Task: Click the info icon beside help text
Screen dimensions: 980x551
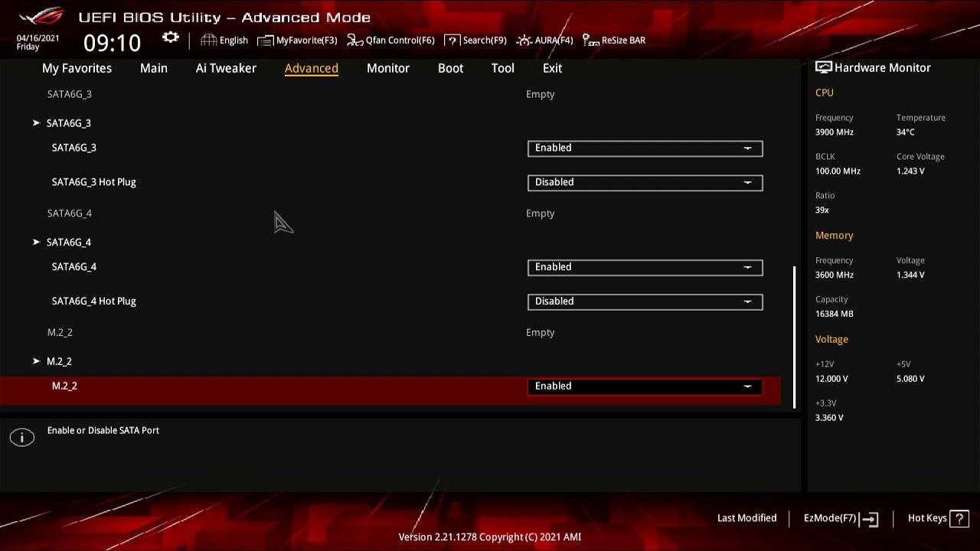Action: tap(22, 438)
